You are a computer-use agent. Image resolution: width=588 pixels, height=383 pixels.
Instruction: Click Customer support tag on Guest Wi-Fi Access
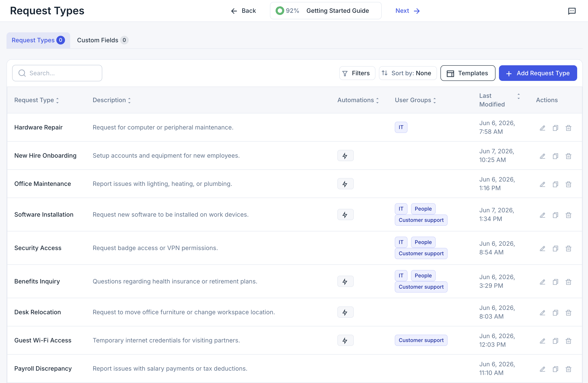[421, 340]
